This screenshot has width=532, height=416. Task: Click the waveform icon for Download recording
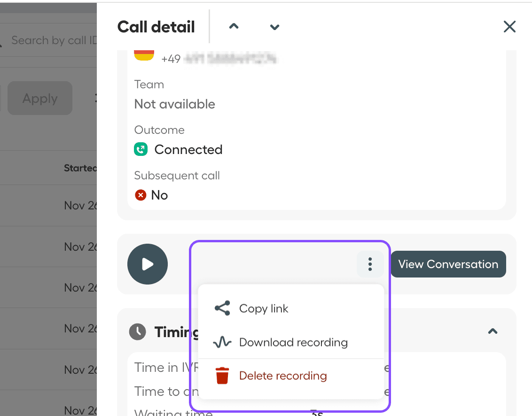click(x=222, y=342)
